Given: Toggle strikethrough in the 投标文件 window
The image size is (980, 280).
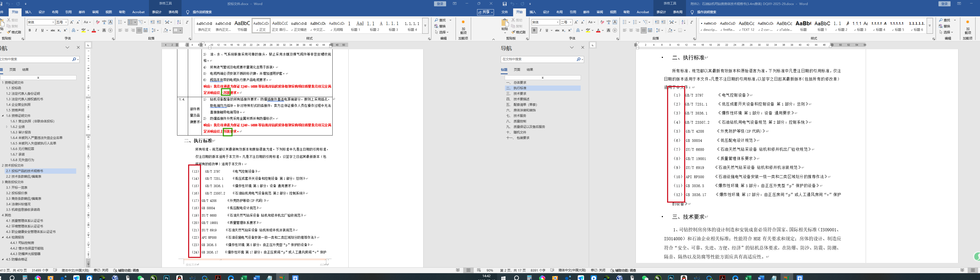Looking at the screenshot, I should [x=53, y=31].
